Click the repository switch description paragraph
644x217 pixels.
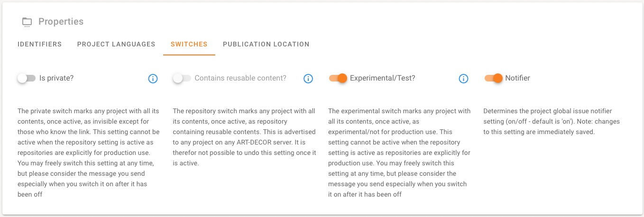pyautogui.click(x=244, y=137)
